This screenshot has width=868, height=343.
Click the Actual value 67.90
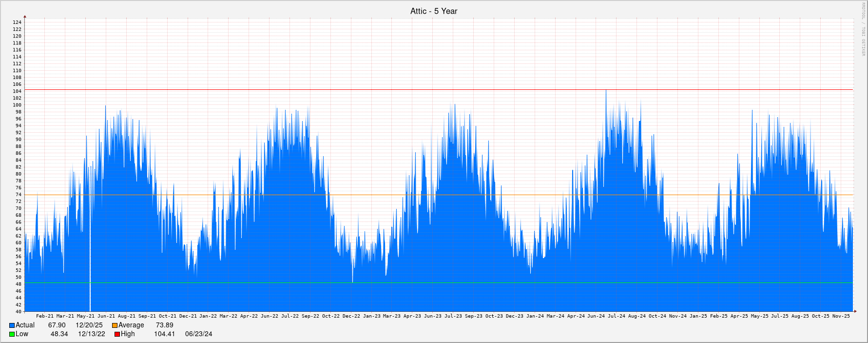(x=57, y=325)
